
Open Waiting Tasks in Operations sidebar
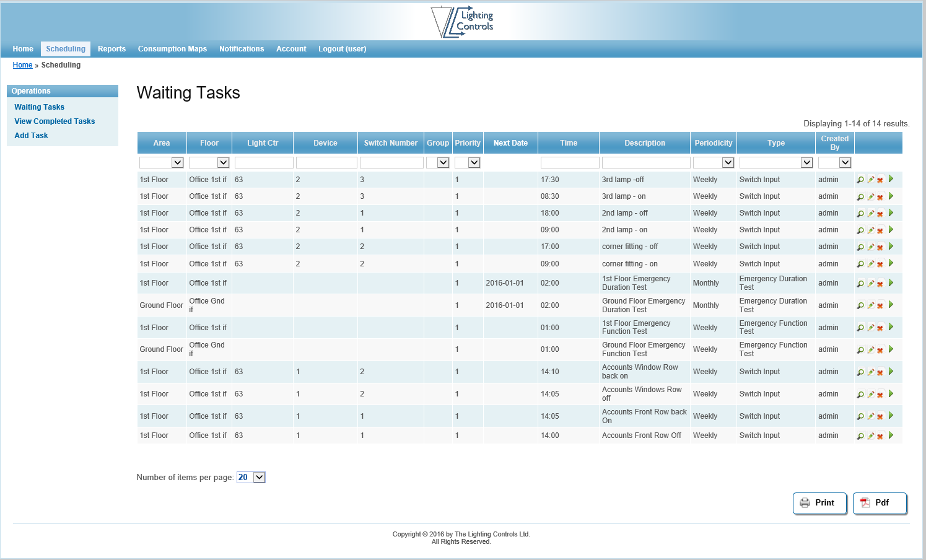pos(39,107)
